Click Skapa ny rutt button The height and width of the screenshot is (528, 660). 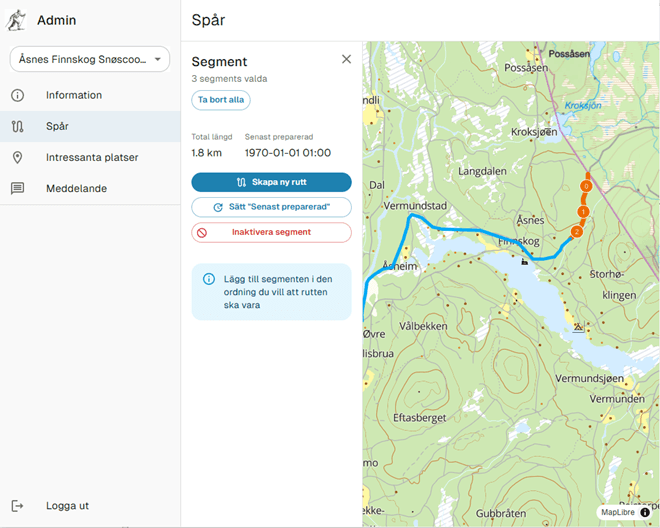point(271,182)
